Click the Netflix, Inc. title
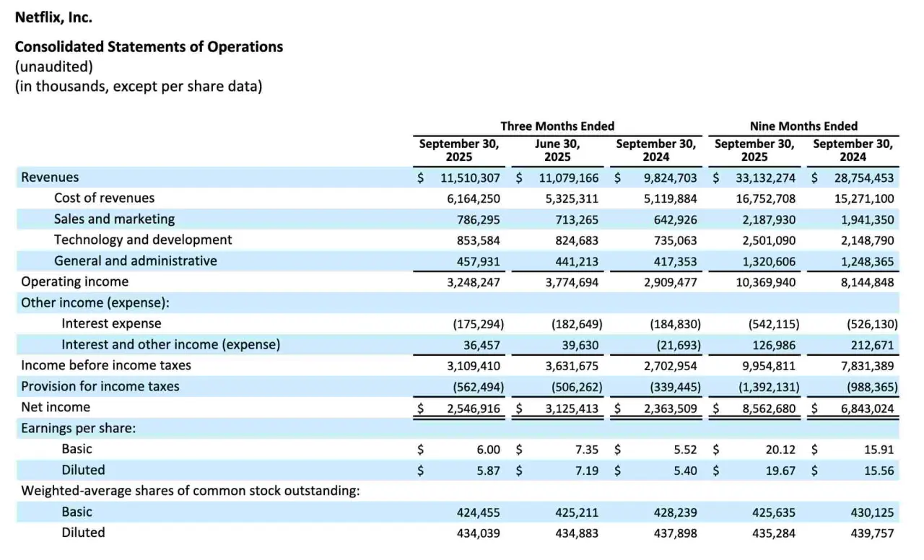Viewport: 924px width, 560px height. point(53,17)
